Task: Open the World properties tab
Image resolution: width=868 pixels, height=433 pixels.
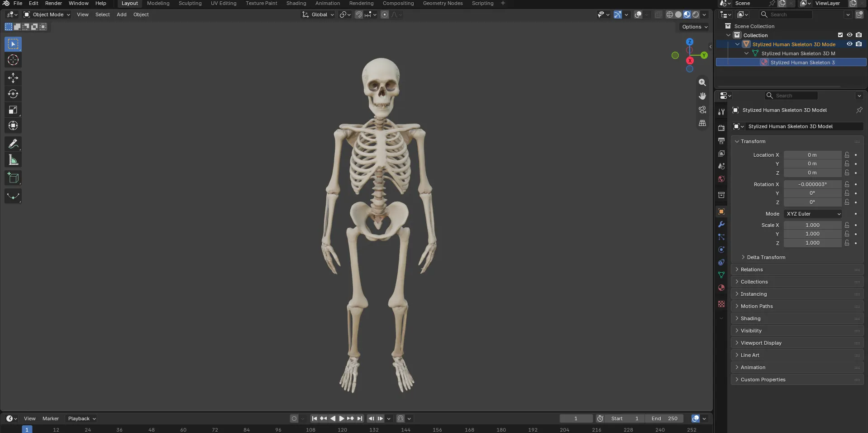Action: (x=721, y=179)
